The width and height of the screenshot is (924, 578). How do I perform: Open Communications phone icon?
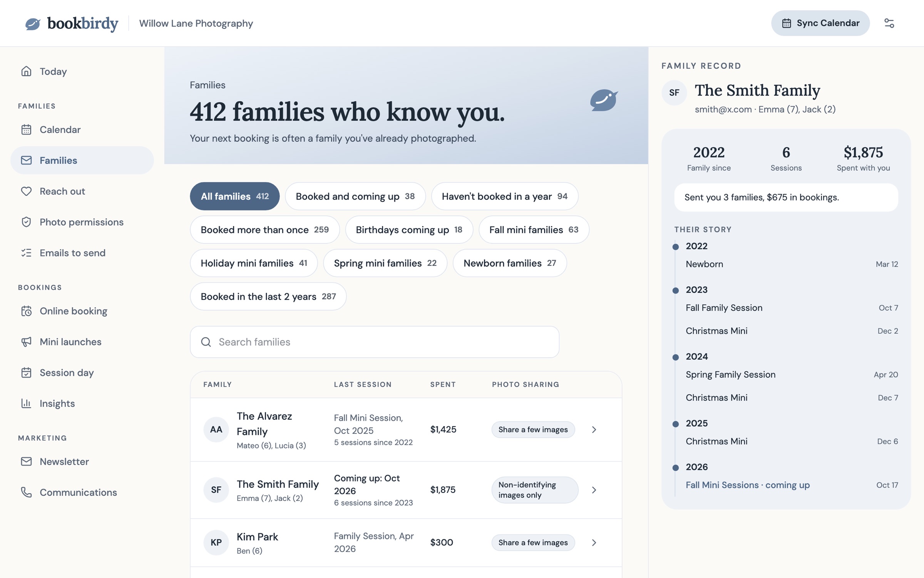click(26, 492)
